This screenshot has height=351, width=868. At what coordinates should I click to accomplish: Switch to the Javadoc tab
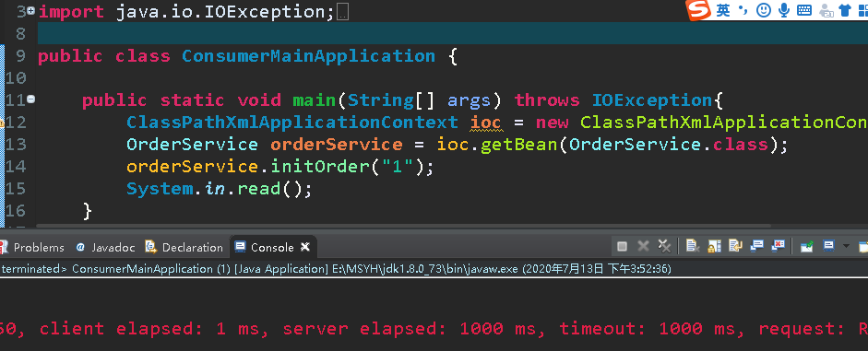(106, 248)
